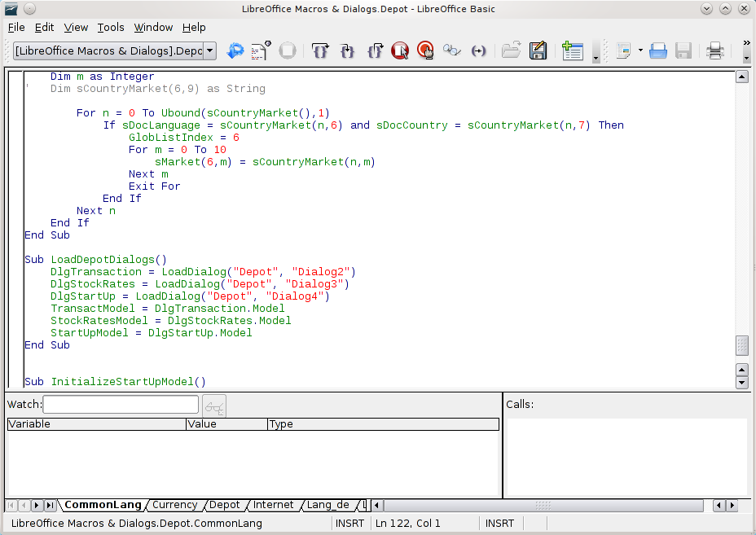Click the 'Sub InitializeStartUpModel()' code line

(115, 382)
